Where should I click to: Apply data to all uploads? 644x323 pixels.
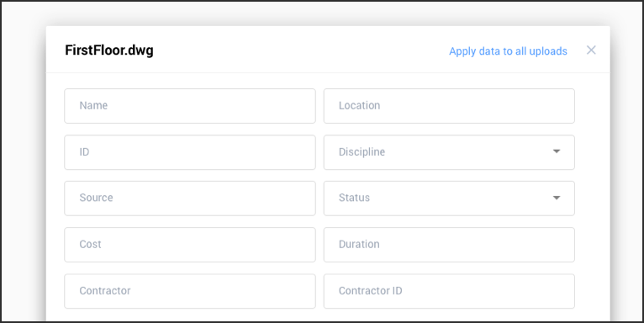(x=508, y=51)
